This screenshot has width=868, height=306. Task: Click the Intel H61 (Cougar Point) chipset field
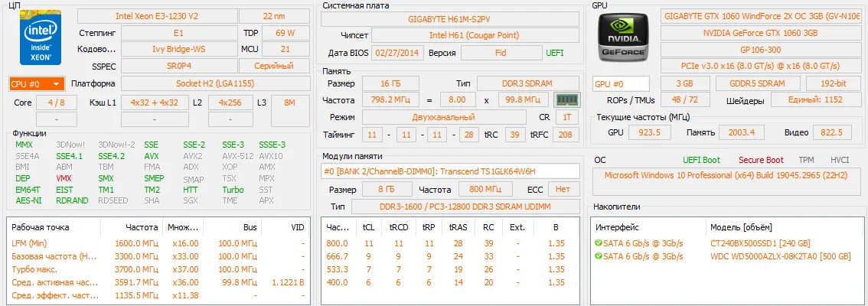click(x=475, y=35)
